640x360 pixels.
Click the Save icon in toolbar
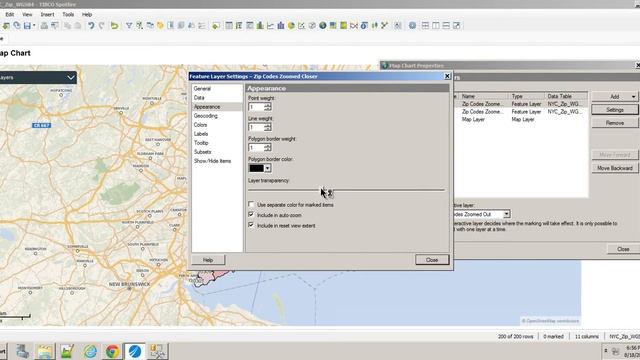[27, 26]
